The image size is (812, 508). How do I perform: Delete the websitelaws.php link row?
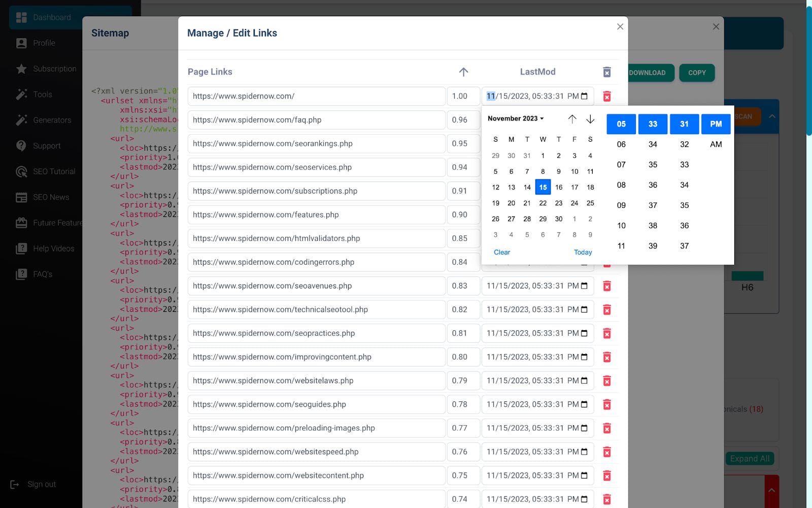coord(606,381)
